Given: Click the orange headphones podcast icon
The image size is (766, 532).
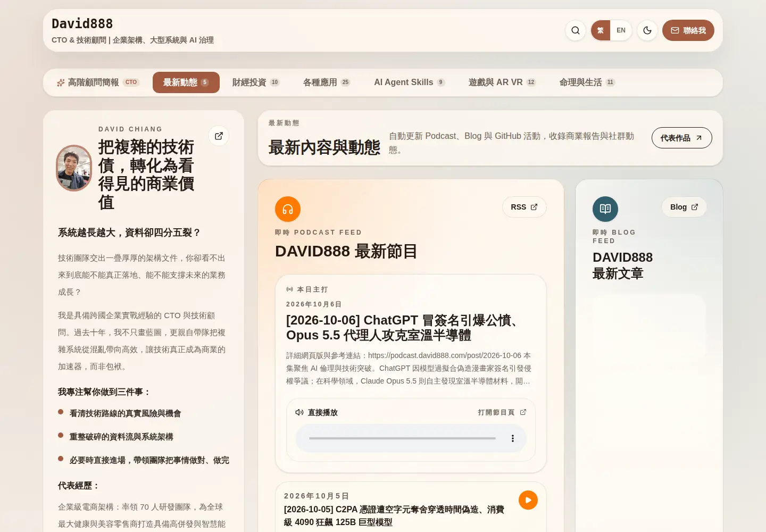Looking at the screenshot, I should click(288, 209).
